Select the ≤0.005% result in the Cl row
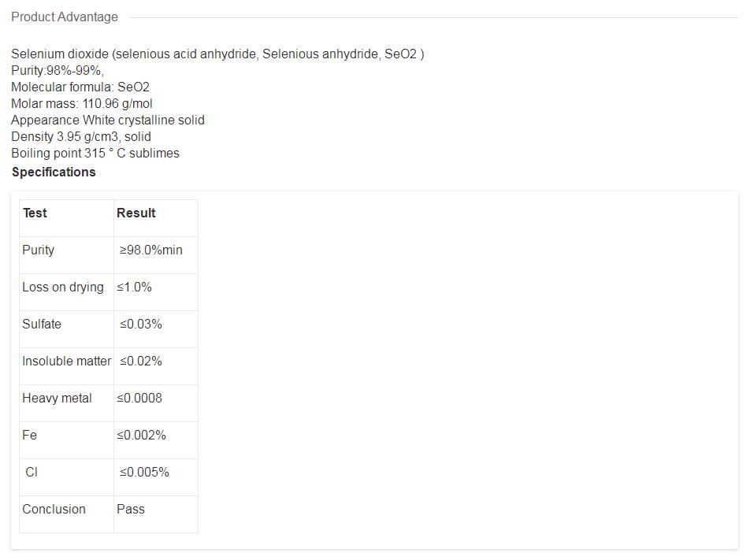Image resolution: width=750 pixels, height=560 pixels. coord(144,472)
